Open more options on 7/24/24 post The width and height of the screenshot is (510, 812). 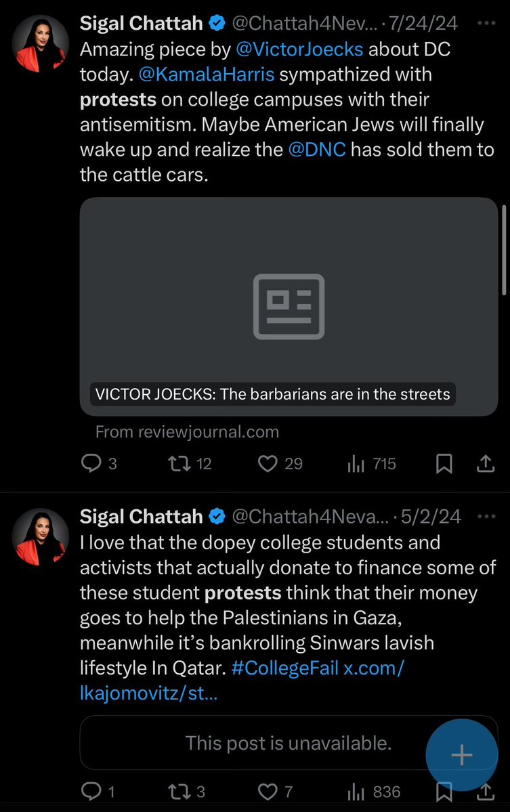click(x=486, y=23)
